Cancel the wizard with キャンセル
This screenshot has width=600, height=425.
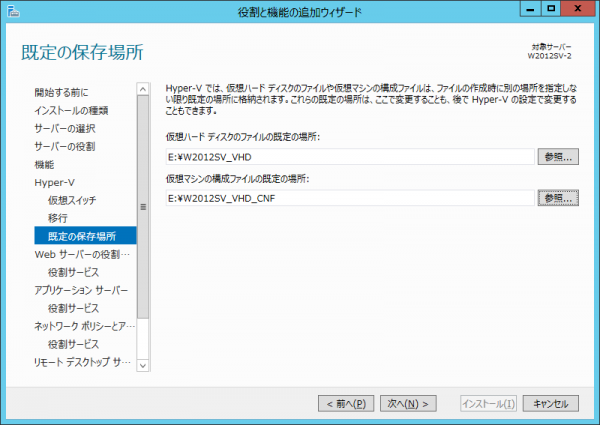point(550,403)
